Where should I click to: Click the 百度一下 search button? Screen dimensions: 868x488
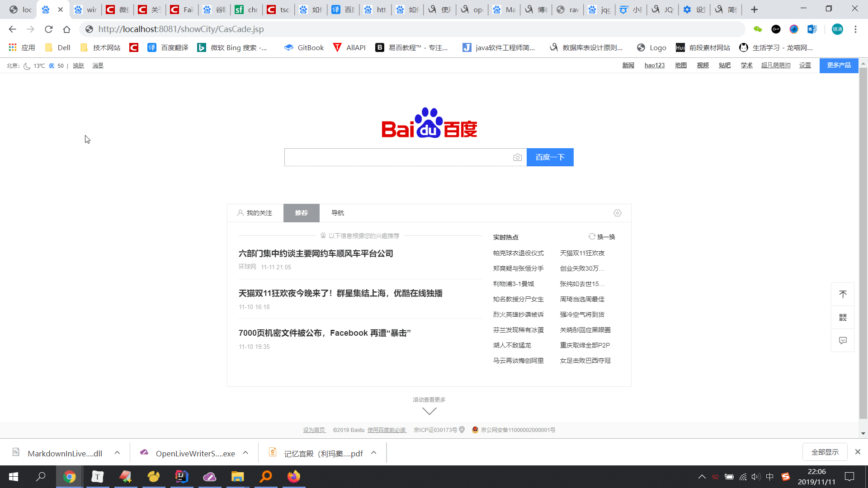(x=550, y=157)
